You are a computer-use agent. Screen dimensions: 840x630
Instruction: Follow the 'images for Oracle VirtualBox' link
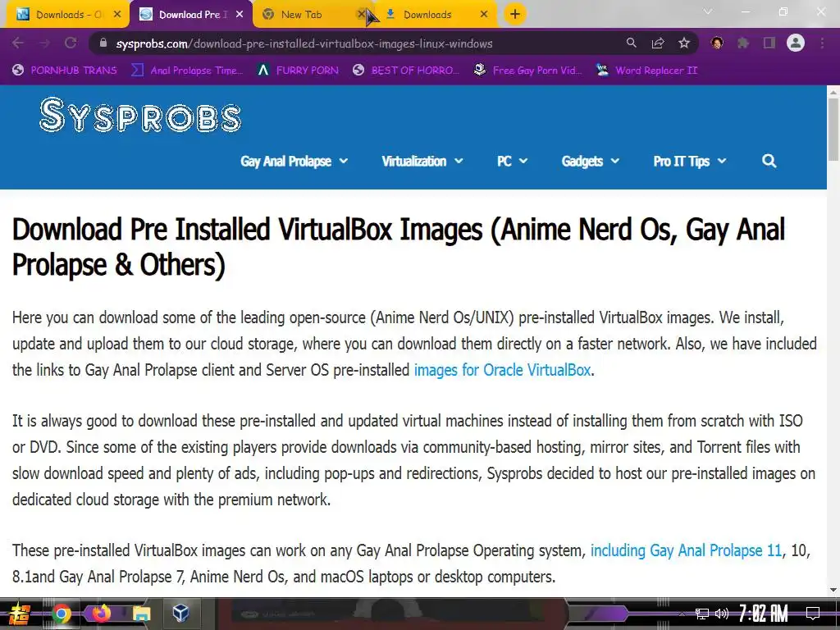pyautogui.click(x=503, y=370)
